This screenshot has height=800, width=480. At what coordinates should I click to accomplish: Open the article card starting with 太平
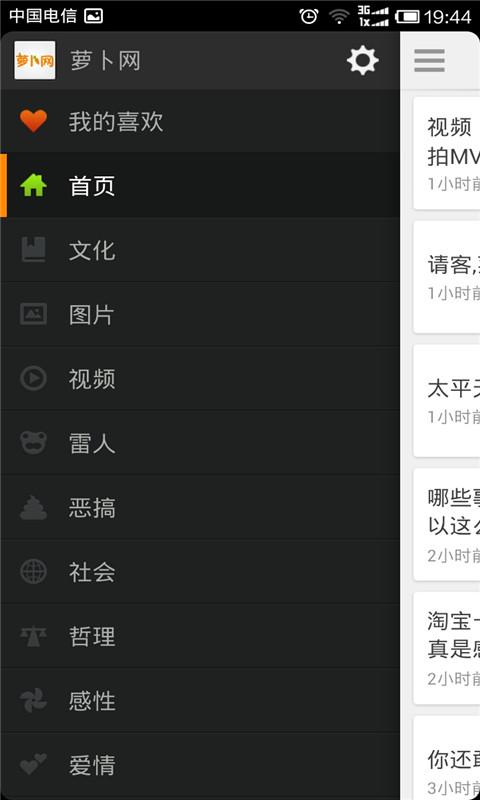click(447, 401)
